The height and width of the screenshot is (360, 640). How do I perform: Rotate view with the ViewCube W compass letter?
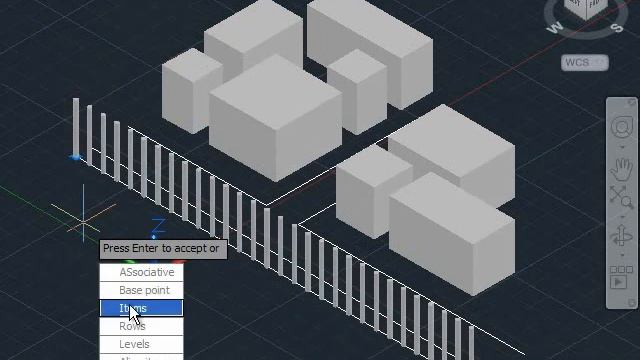555,28
